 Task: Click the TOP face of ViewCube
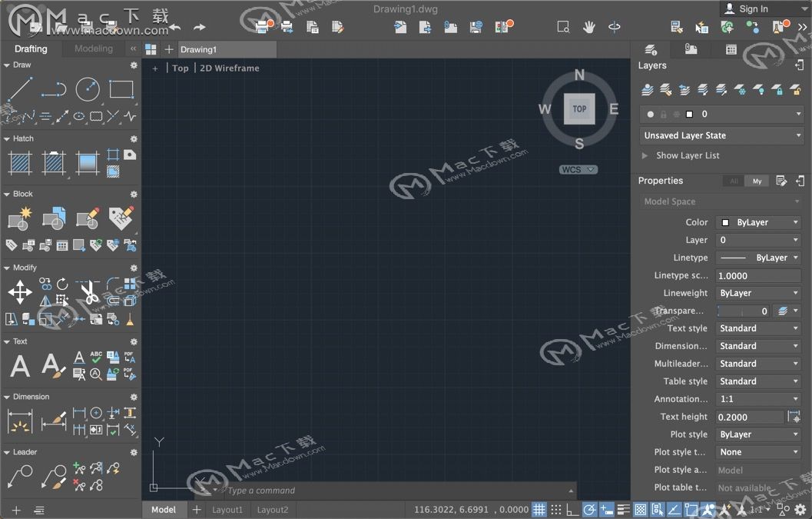(x=579, y=109)
